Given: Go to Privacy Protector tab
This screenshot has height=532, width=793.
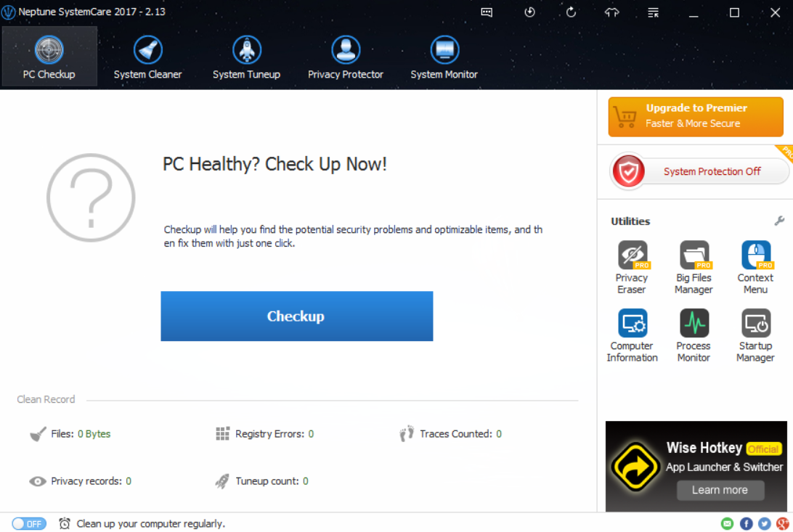Looking at the screenshot, I should pos(346,57).
